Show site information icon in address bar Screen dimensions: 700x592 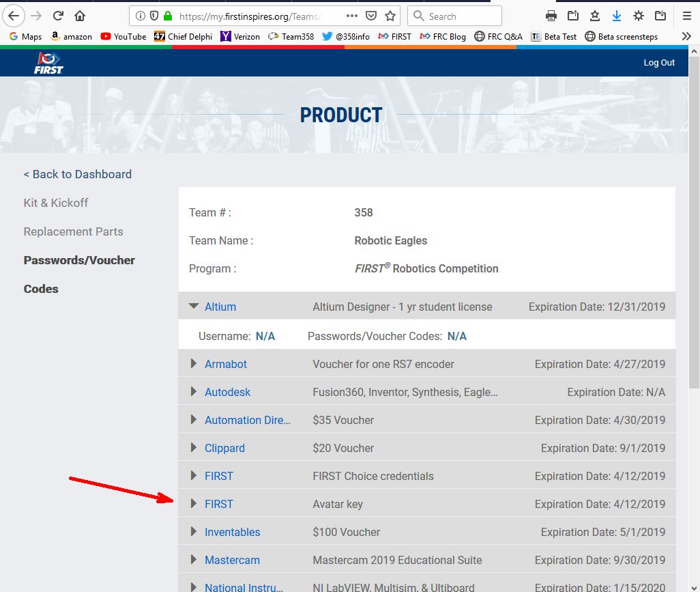point(140,16)
